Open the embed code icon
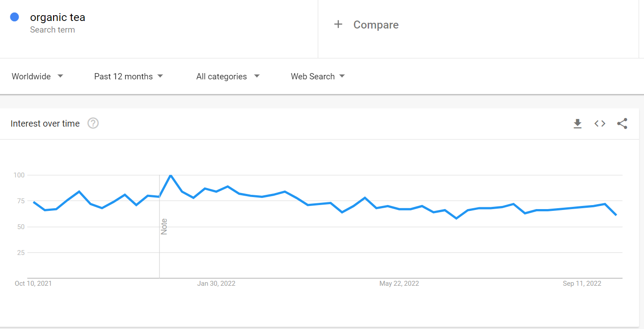 click(600, 123)
